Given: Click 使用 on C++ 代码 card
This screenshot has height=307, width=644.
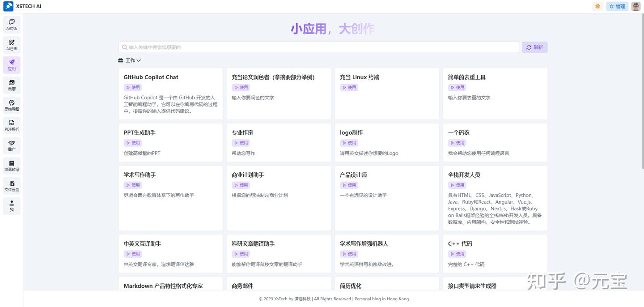Looking at the screenshot, I should tap(457, 254).
